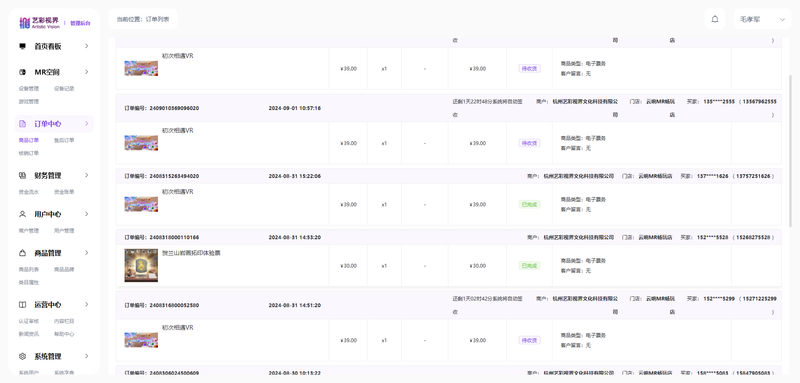Open 新闻资讯 page
Viewport: 800px width, 383px height.
29,334
